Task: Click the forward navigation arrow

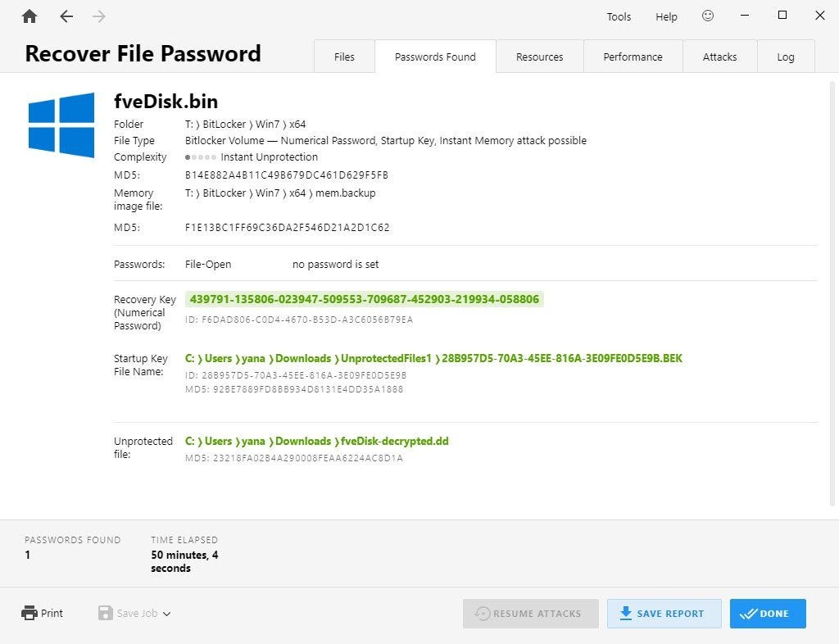Action: (x=98, y=16)
